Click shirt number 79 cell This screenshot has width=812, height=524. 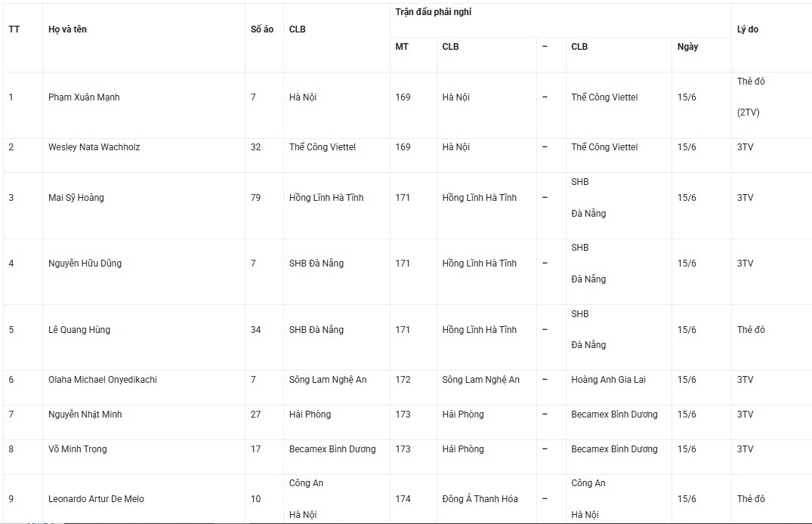(x=256, y=198)
